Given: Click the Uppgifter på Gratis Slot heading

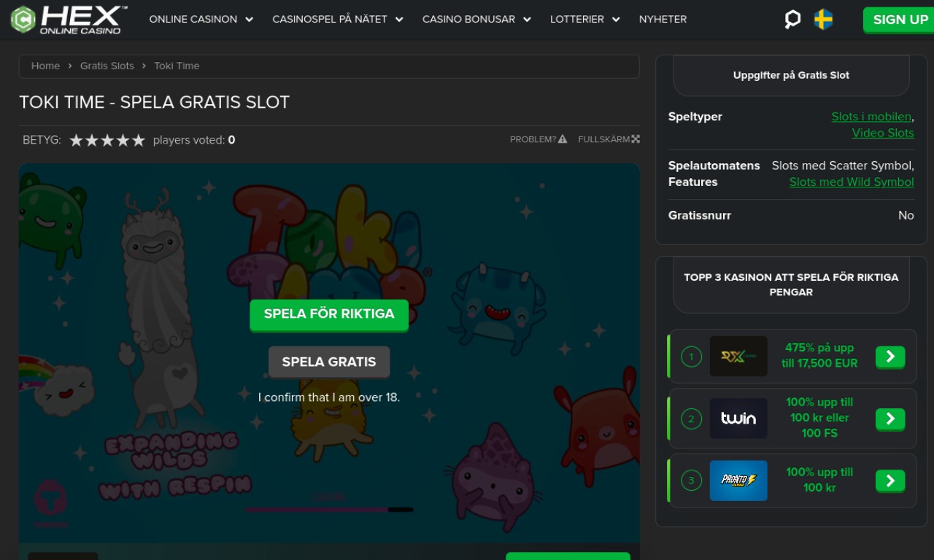Looking at the screenshot, I should tap(791, 75).
